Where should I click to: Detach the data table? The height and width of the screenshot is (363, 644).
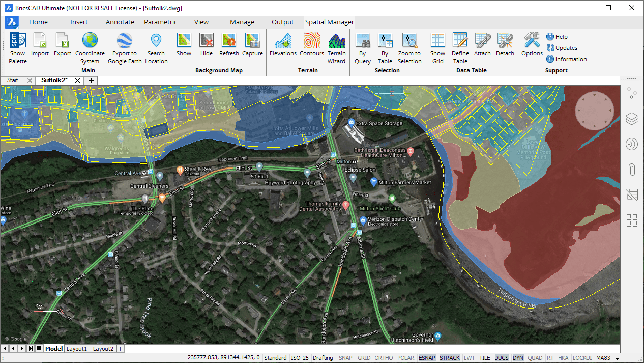pos(505,45)
